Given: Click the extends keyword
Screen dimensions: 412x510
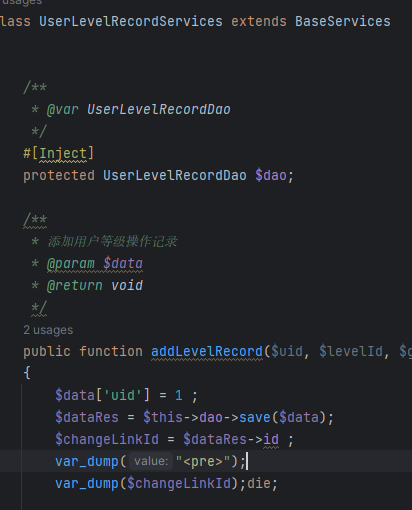Looking at the screenshot, I should tap(259, 22).
